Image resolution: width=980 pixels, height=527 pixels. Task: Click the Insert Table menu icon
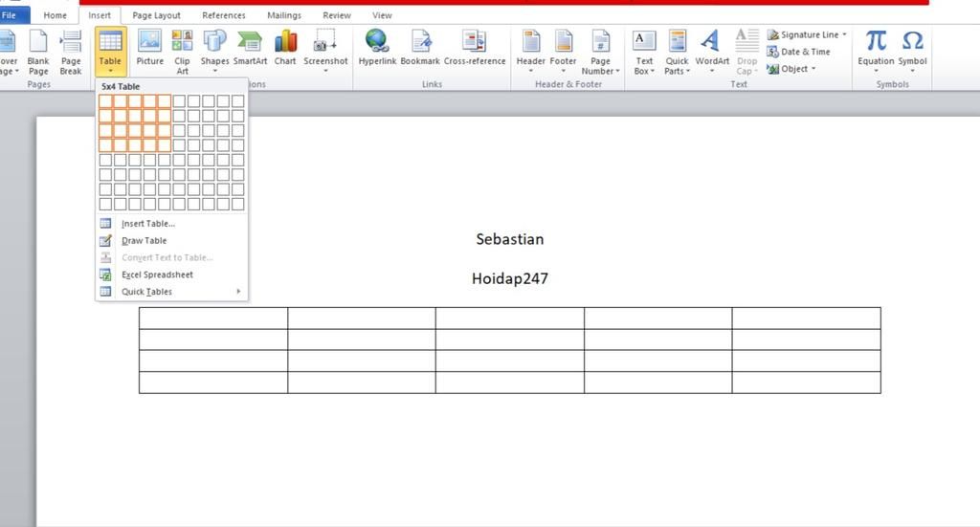pos(105,224)
